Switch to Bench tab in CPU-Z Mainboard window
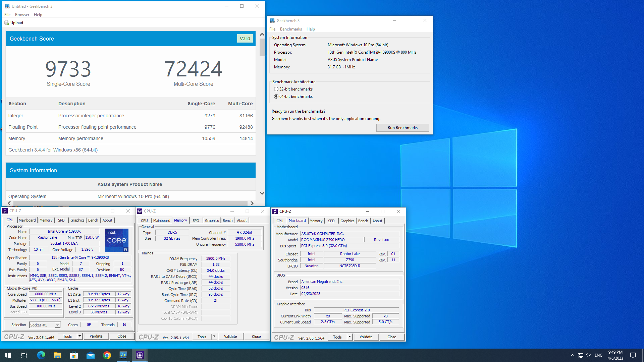 363,221
